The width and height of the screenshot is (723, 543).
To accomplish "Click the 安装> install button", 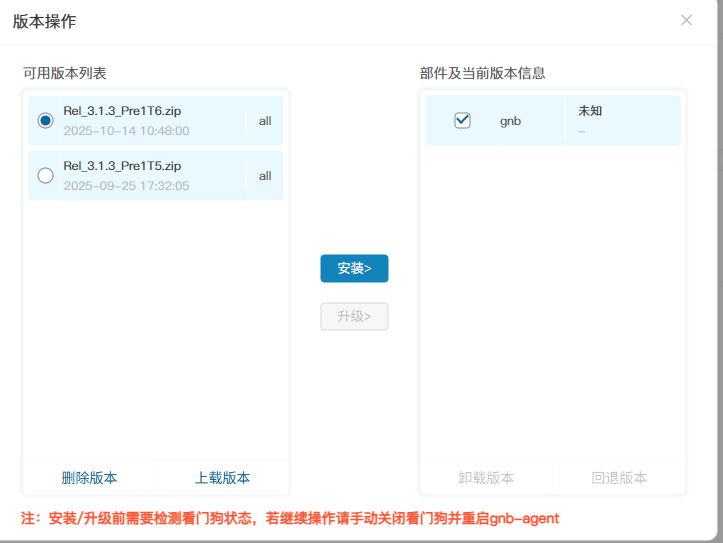I will [x=354, y=268].
